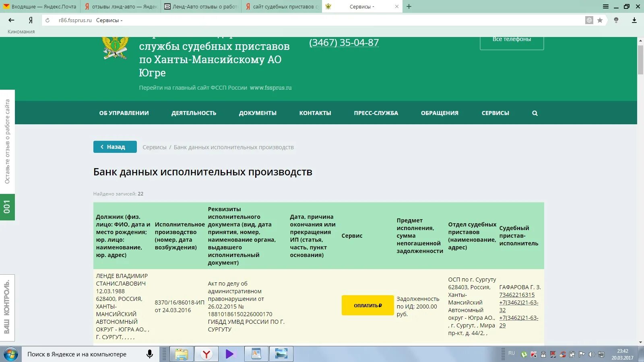Screen dimensions: 644x362
Task: Launch Yandex Browser from the taskbar
Action: (206, 354)
